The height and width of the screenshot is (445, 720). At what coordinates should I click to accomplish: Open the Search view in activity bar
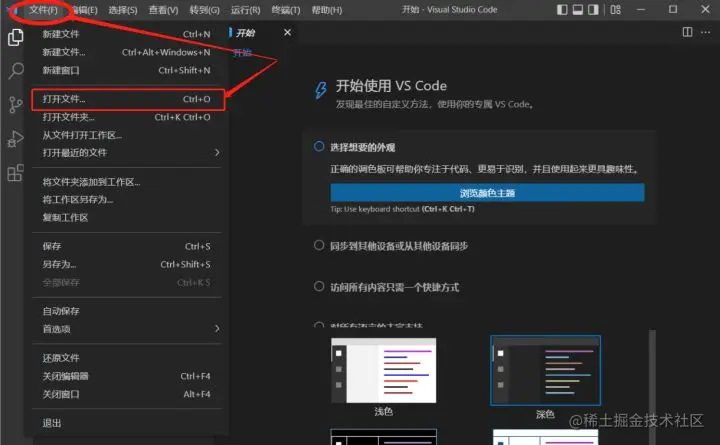tap(16, 71)
